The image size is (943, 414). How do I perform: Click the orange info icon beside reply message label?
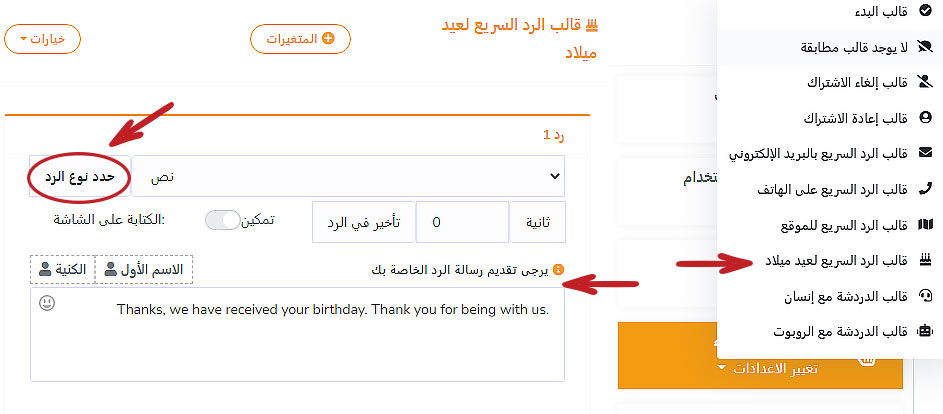click(x=558, y=269)
